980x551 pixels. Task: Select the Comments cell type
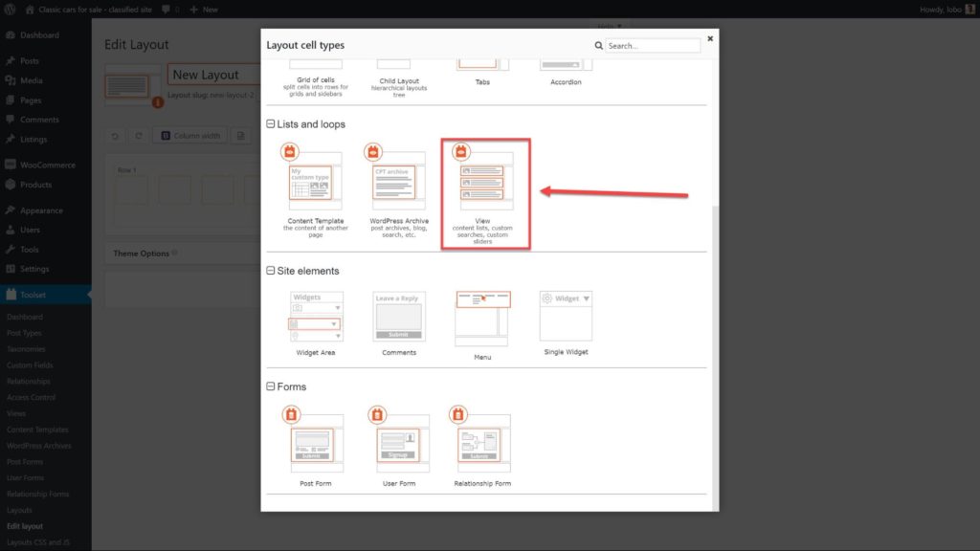[x=399, y=323]
